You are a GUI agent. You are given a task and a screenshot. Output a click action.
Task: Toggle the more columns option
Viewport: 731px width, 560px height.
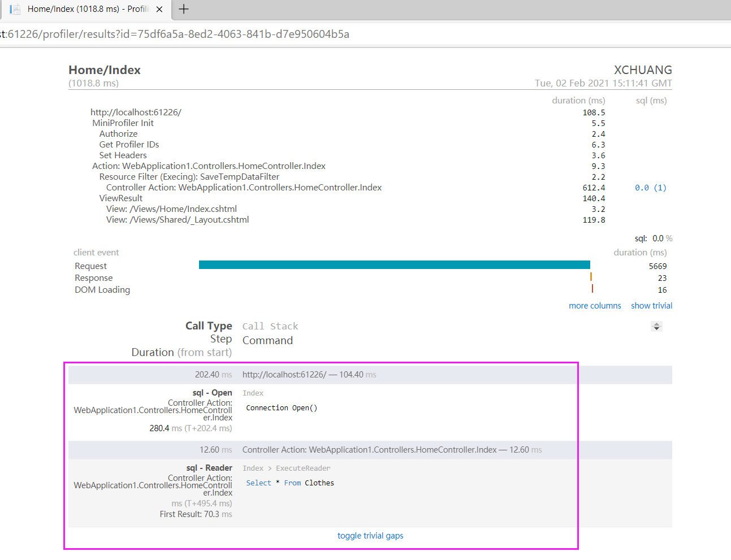(595, 305)
